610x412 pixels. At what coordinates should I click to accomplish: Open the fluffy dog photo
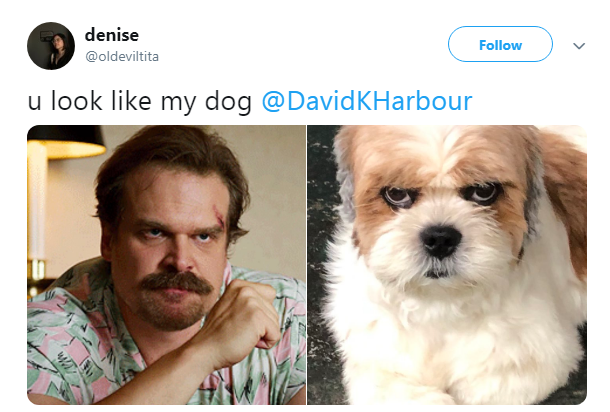point(447,265)
